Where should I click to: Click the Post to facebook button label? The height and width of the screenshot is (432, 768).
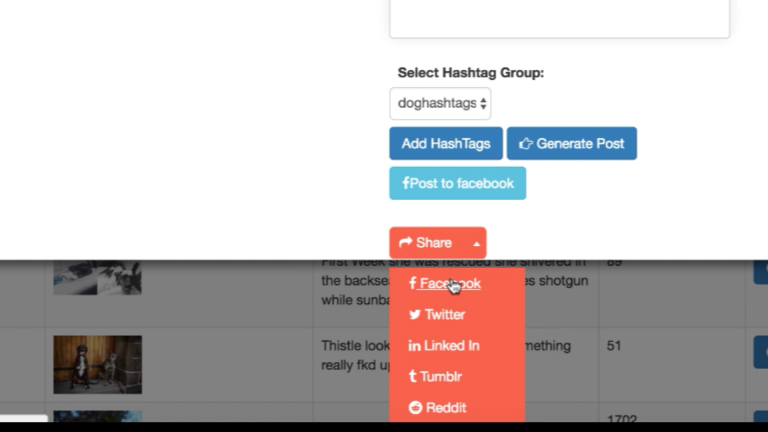[x=462, y=183]
